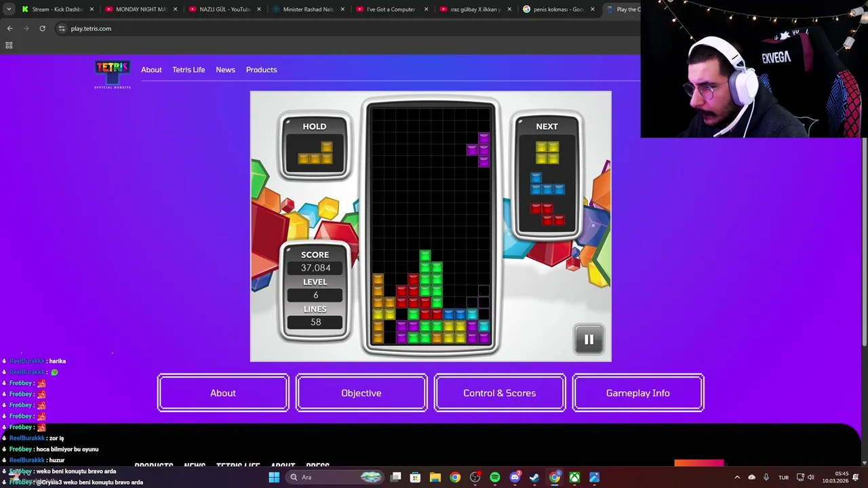Open Microsoft Store from taskbar
Screen dimensions: 868x488
point(416,477)
